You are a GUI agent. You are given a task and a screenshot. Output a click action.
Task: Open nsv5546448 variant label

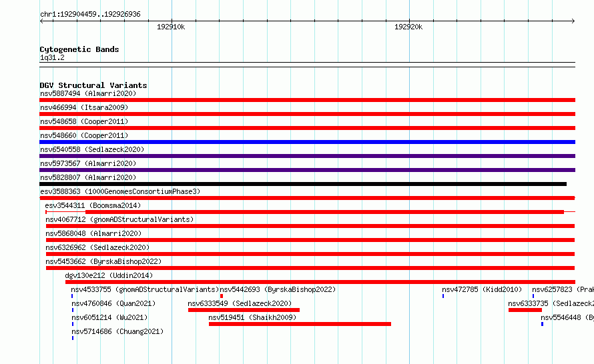point(567,317)
